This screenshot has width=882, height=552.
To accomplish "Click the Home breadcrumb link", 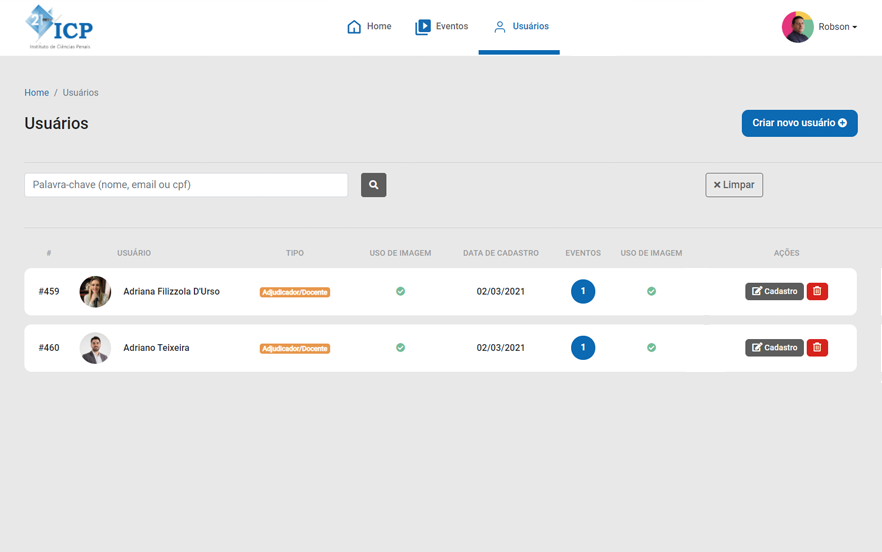I will 36,93.
